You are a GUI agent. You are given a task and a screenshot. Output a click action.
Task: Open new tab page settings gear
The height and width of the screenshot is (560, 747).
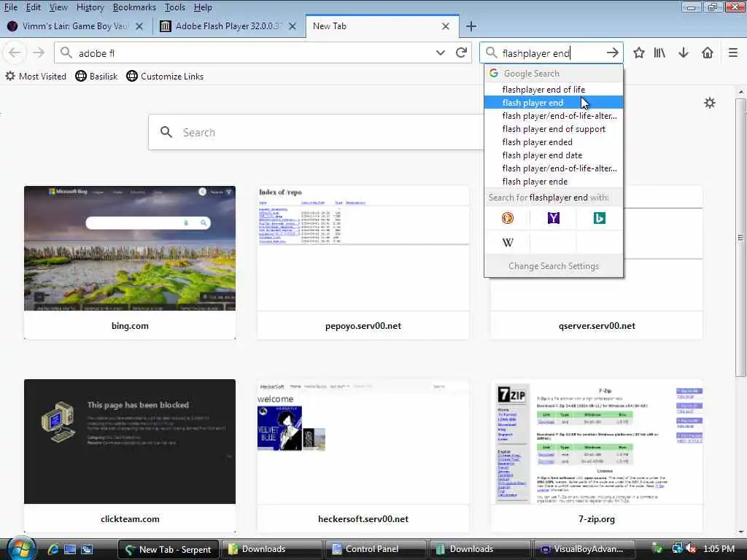pyautogui.click(x=709, y=103)
